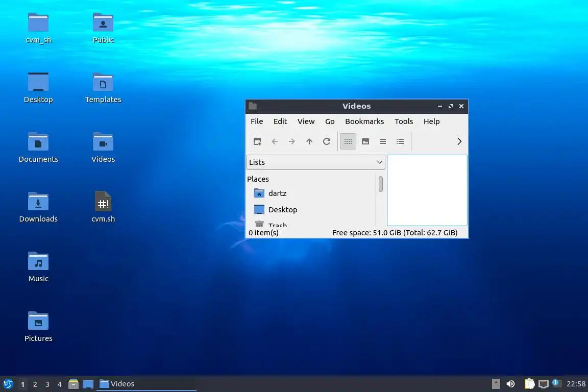Click the window menu icon in Videos titlebar
This screenshot has height=392, width=588.
[253, 106]
